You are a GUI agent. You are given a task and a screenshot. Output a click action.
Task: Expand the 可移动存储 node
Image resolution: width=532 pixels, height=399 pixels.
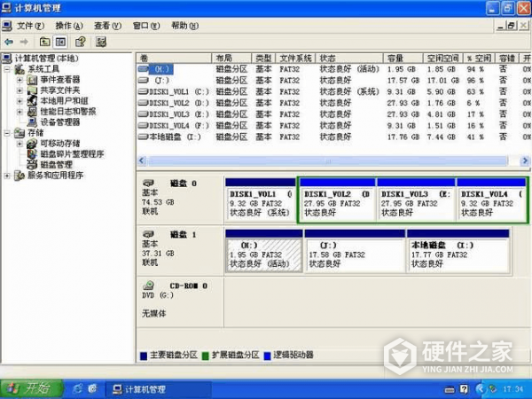(20, 143)
